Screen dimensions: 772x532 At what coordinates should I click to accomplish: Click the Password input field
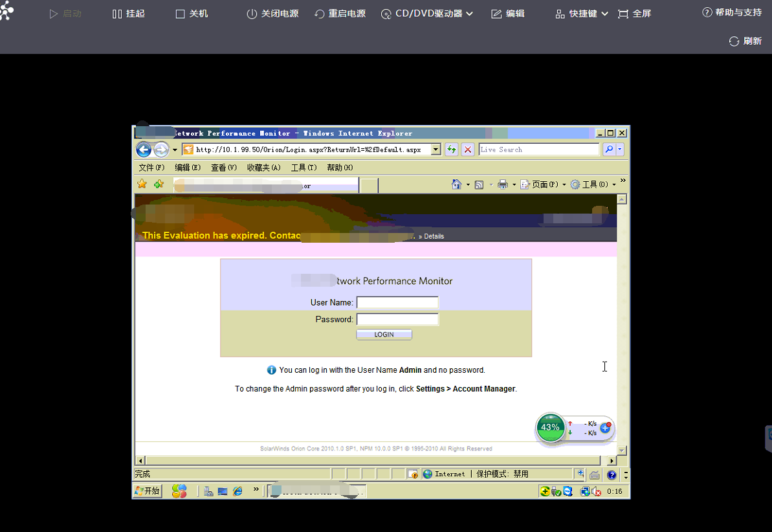pyautogui.click(x=397, y=319)
